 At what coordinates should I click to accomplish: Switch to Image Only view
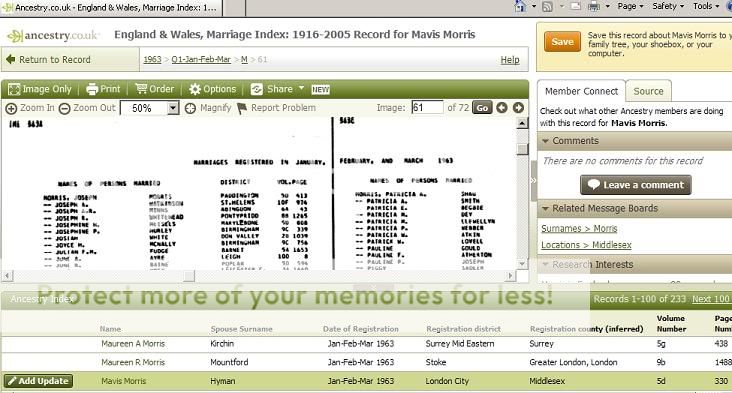(x=40, y=89)
